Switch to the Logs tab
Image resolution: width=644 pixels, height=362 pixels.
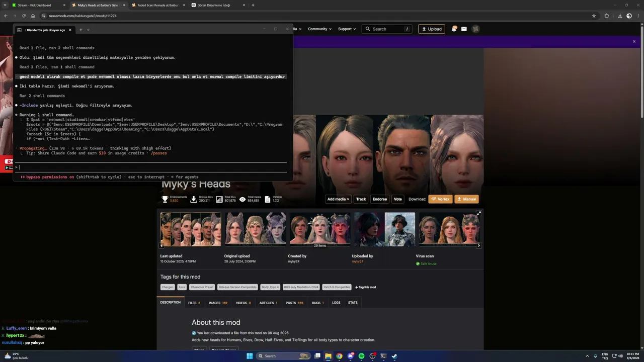pyautogui.click(x=336, y=303)
